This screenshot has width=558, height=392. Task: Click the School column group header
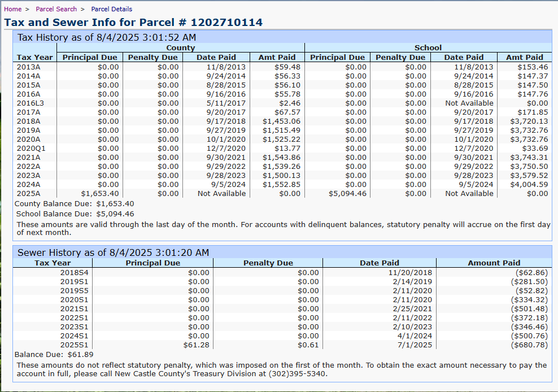(428, 48)
